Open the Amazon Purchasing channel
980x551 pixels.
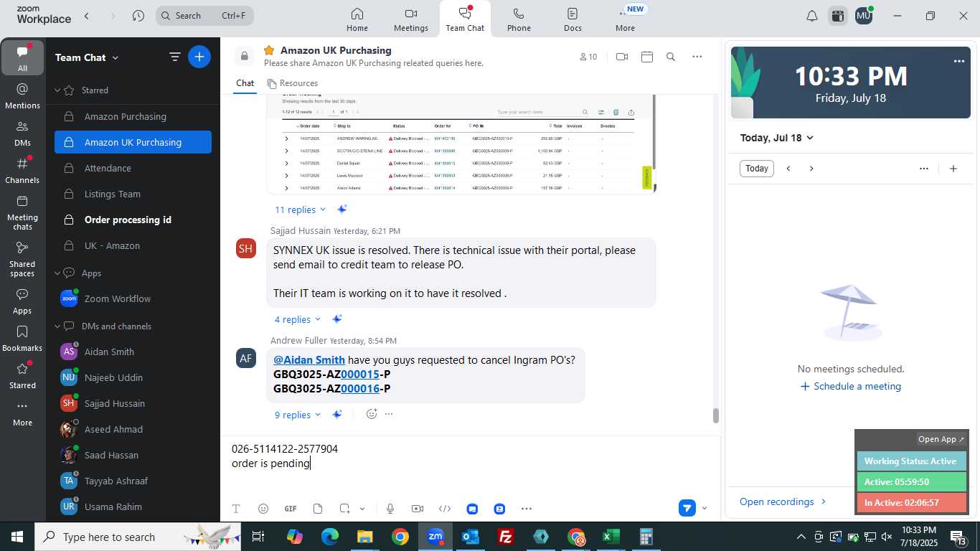(133, 116)
